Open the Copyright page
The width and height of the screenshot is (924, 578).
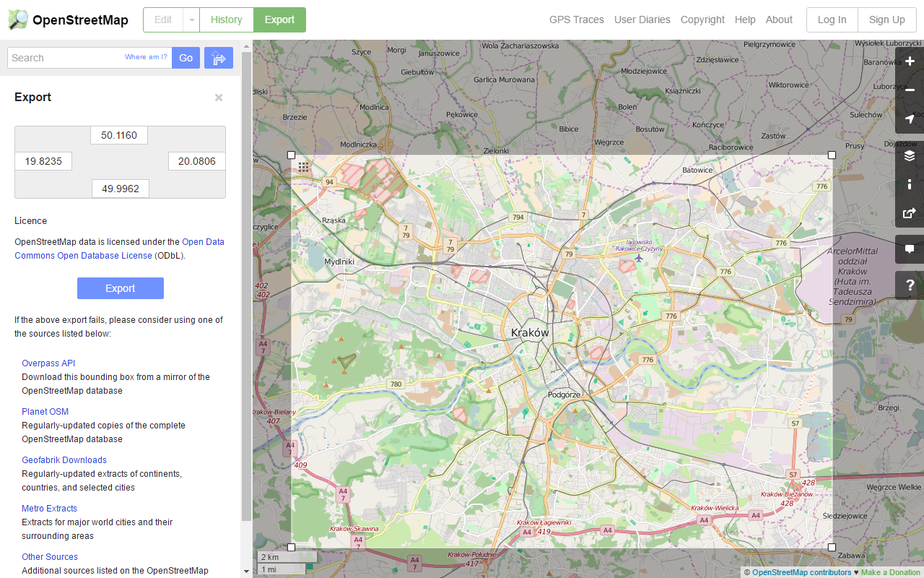pos(702,20)
